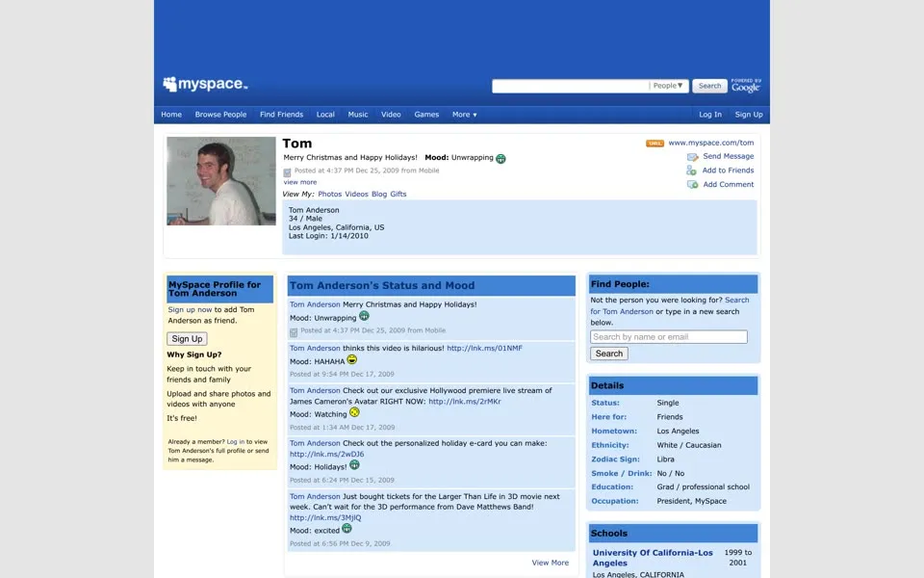924x578 pixels.
Task: Click 'White / Caucasian' ethnicity value
Action: (689, 445)
